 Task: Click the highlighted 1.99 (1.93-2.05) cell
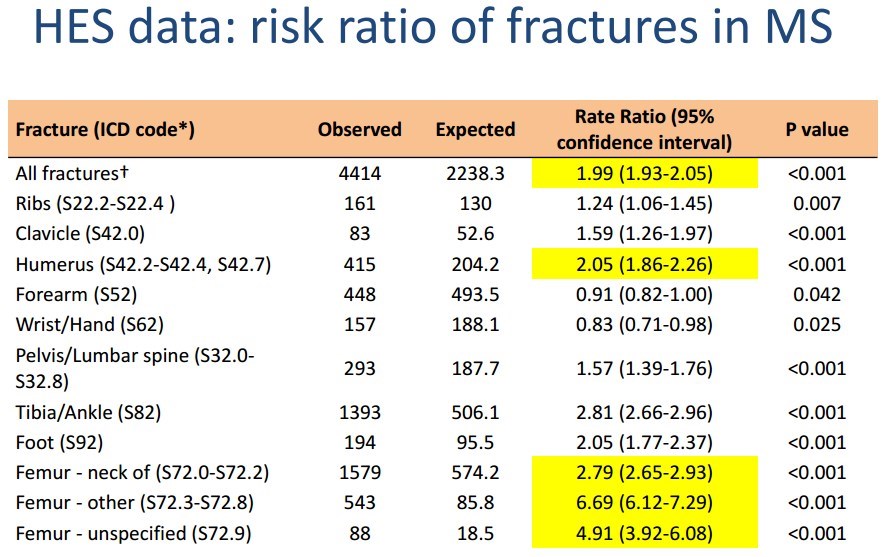point(644,173)
